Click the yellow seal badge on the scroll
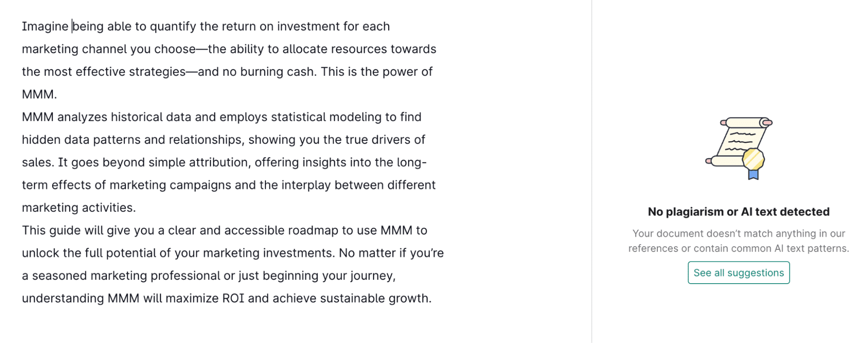 coord(753,159)
